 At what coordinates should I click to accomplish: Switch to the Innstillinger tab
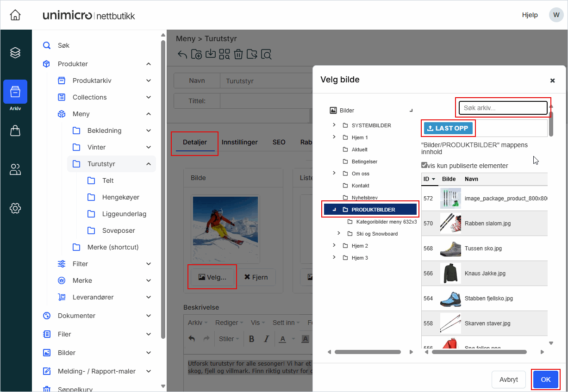pos(239,142)
